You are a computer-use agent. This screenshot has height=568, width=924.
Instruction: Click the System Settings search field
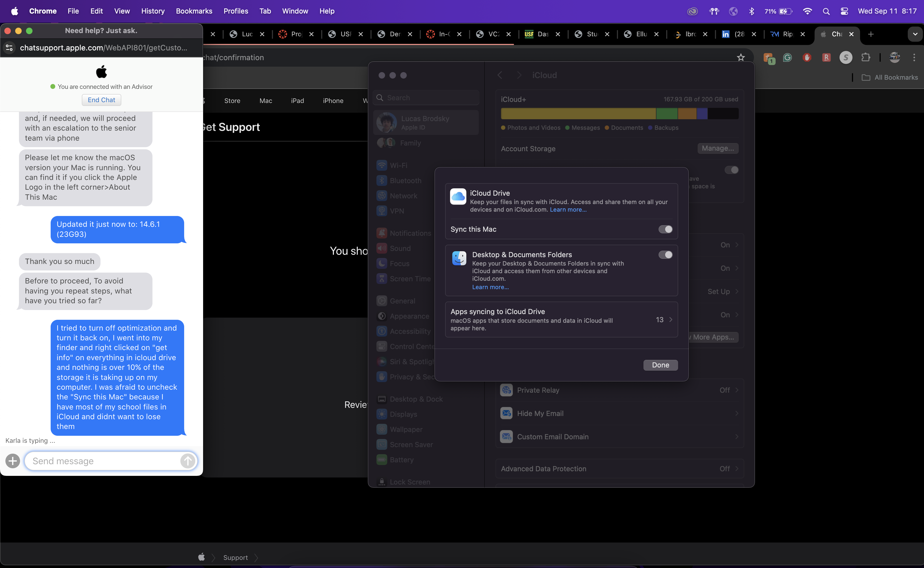(426, 98)
